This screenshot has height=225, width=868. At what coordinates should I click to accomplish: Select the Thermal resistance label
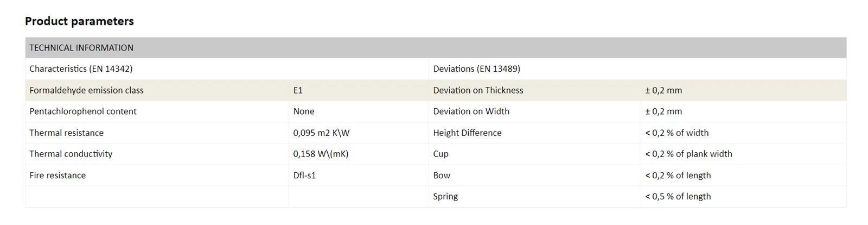click(66, 133)
